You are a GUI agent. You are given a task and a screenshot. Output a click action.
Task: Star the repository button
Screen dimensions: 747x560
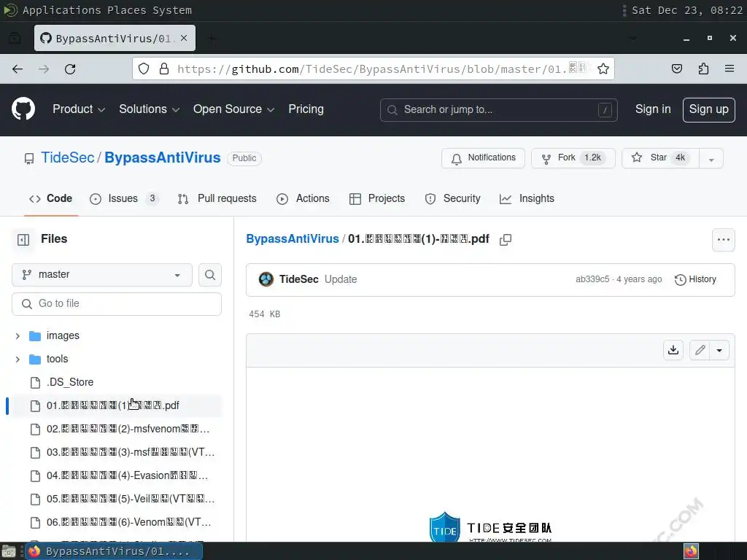coord(660,158)
